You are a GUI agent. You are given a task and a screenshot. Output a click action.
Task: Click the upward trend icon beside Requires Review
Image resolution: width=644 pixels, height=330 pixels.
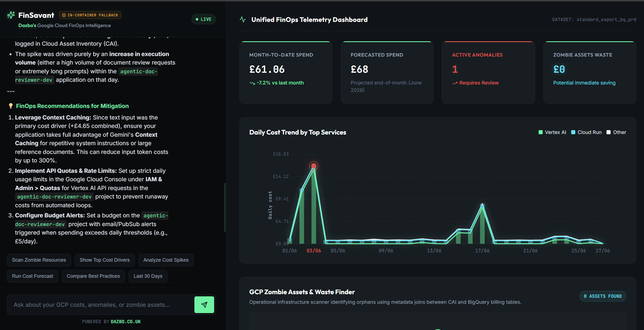pyautogui.click(x=455, y=83)
